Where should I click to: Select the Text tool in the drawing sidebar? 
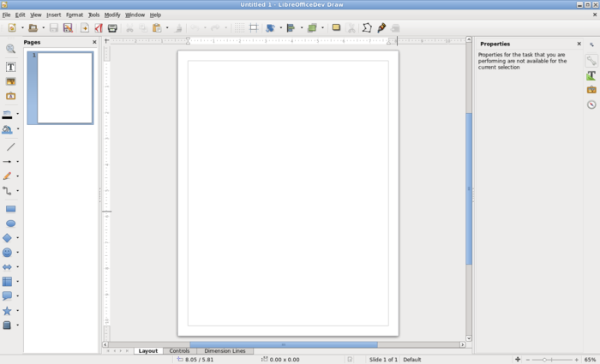10,67
